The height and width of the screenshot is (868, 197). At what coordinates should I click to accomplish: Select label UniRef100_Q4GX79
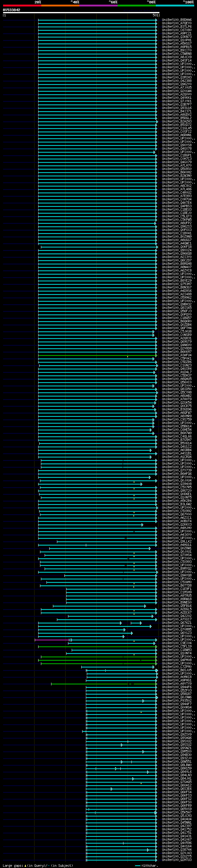coord(177,162)
